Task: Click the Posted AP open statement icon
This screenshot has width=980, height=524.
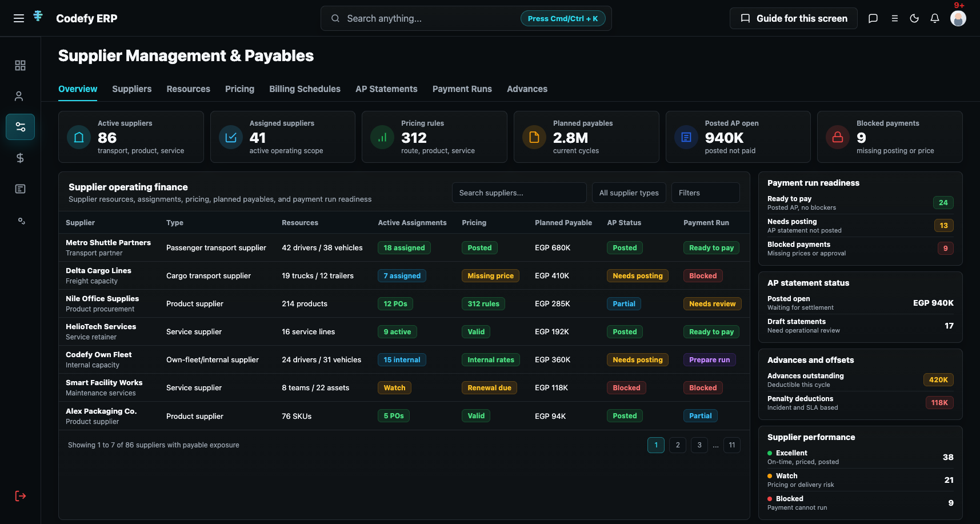Action: pyautogui.click(x=686, y=137)
